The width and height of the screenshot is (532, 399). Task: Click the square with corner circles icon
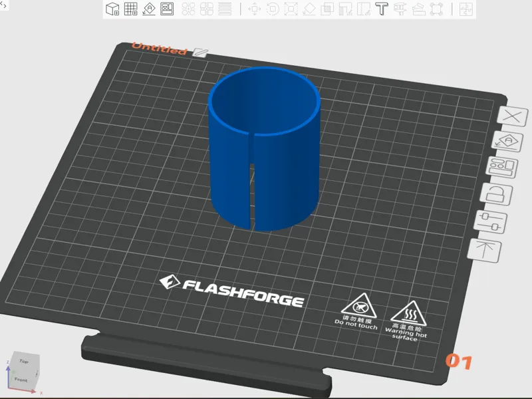coord(437,9)
